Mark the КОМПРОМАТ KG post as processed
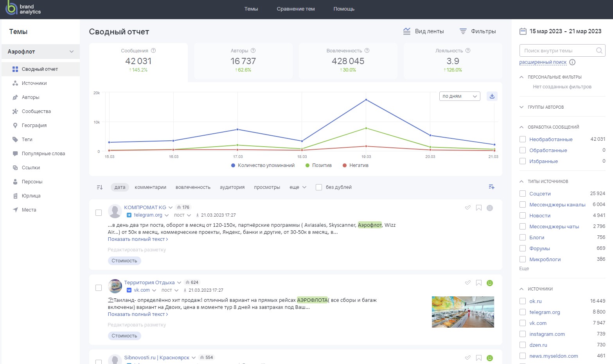This screenshot has width=613, height=364. [468, 208]
